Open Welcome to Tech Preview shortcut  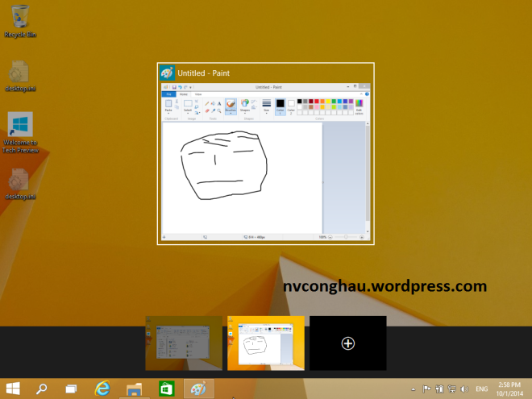pyautogui.click(x=20, y=133)
